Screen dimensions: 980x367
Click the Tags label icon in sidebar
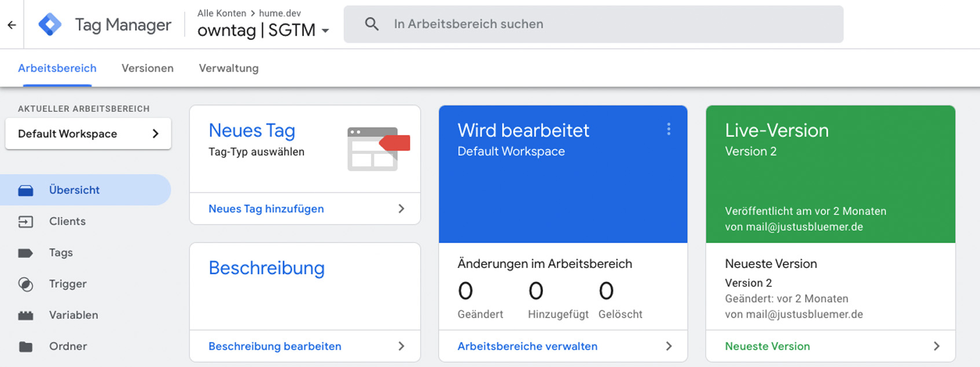click(x=25, y=253)
